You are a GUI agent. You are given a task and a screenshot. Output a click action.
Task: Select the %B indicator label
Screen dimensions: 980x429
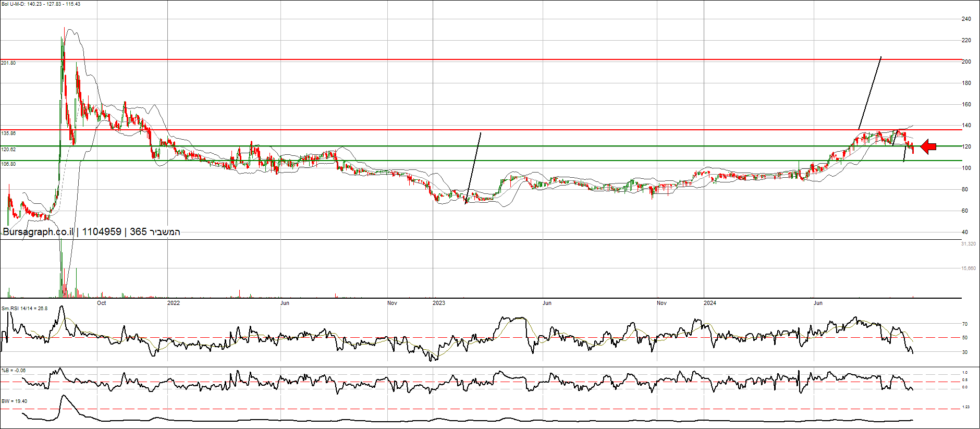14,371
